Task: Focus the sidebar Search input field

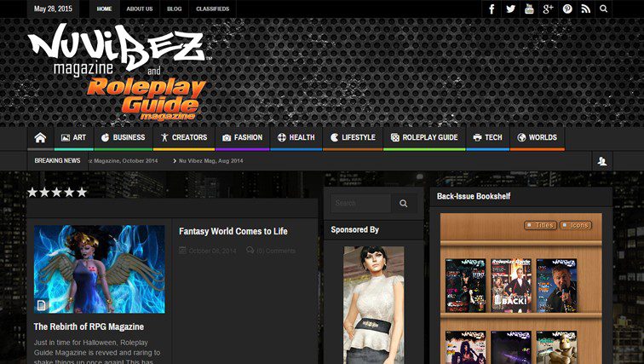Action: [x=361, y=204]
